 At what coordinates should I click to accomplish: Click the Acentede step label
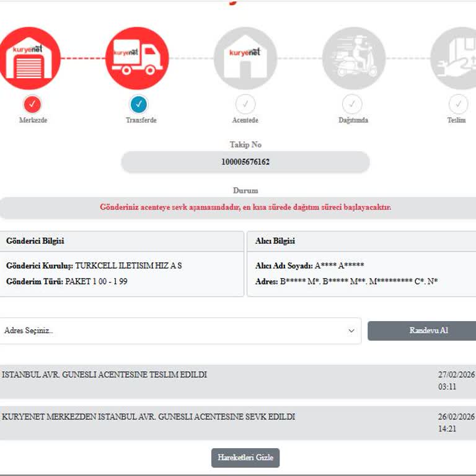(245, 120)
